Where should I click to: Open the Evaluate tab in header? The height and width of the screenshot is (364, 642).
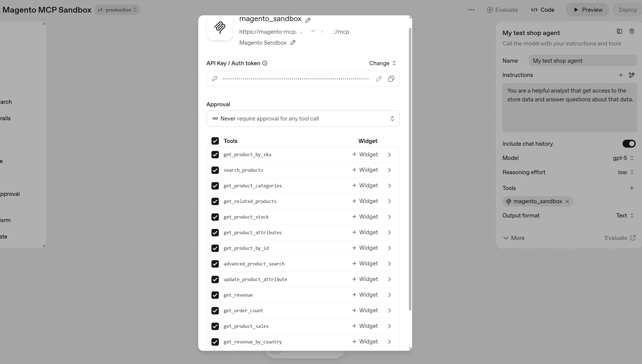click(x=502, y=10)
